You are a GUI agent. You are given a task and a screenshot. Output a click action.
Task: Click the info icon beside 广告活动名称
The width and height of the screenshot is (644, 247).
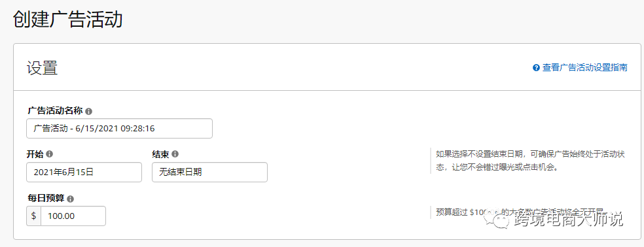pos(89,111)
